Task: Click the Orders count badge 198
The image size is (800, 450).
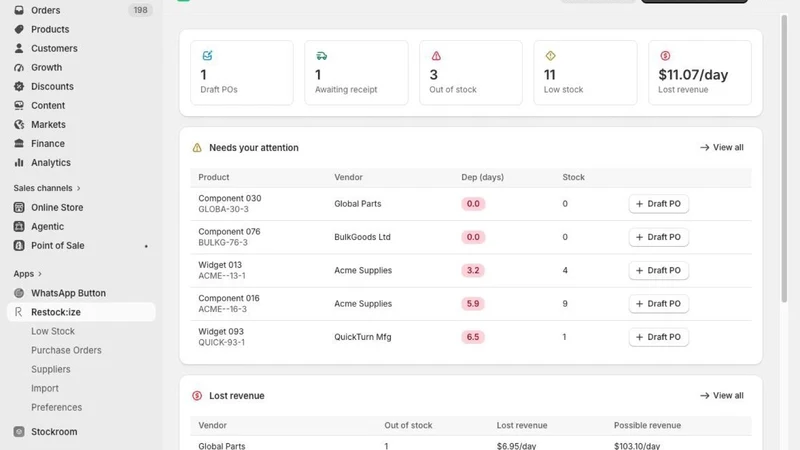Action: [140, 10]
